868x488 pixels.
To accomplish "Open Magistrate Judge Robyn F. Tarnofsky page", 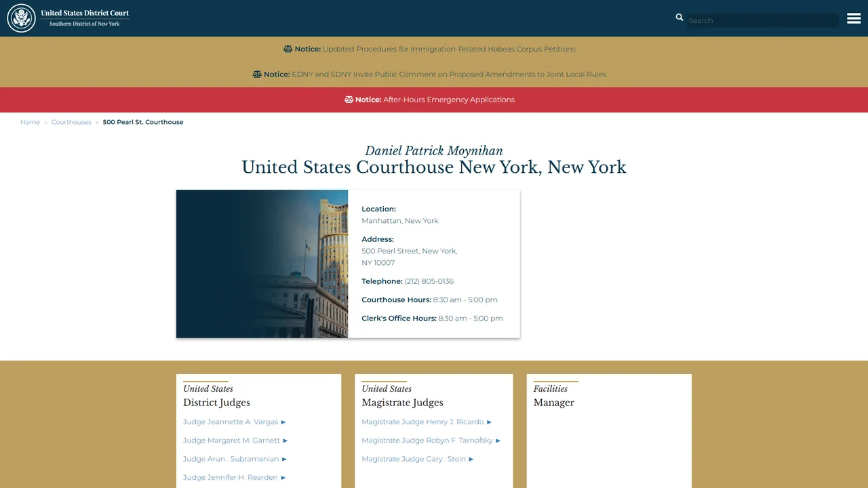I will (431, 440).
